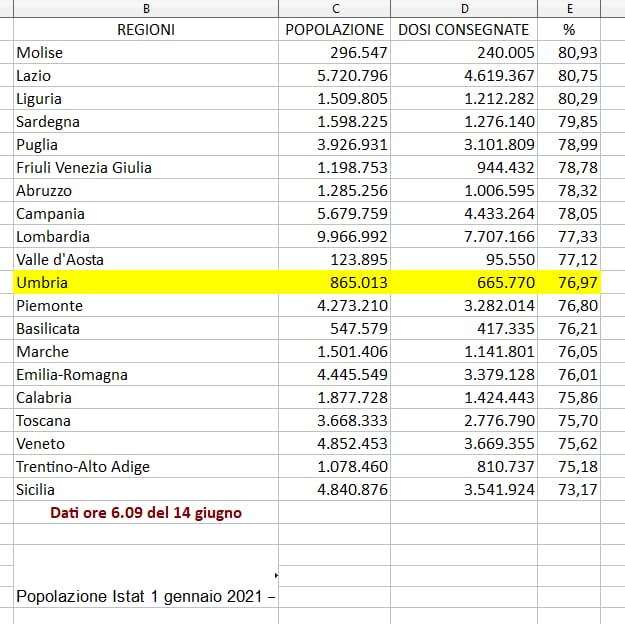Select the Friuli Venezia Giulia cell
The width and height of the screenshot is (625, 624).
tap(146, 168)
